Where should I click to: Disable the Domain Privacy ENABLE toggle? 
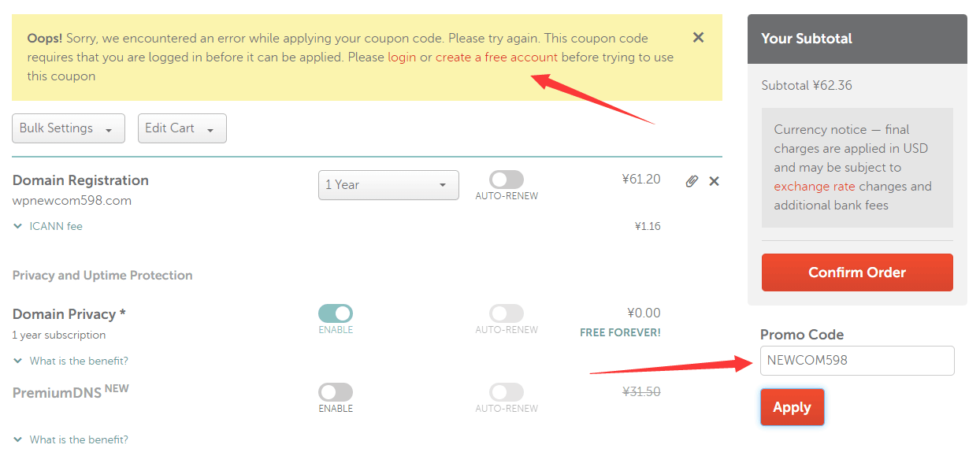(x=336, y=313)
